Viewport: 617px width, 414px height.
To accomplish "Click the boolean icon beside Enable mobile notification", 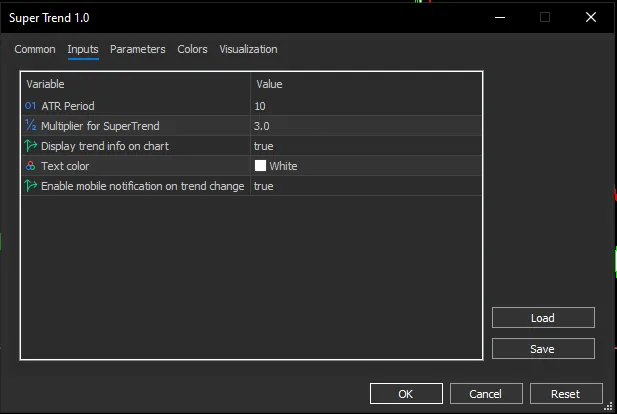I will coord(30,186).
